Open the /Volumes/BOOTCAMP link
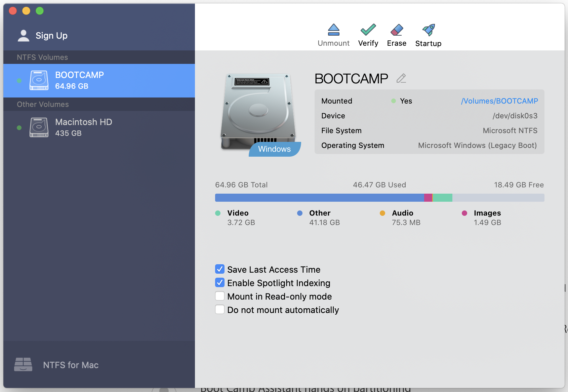 point(499,101)
